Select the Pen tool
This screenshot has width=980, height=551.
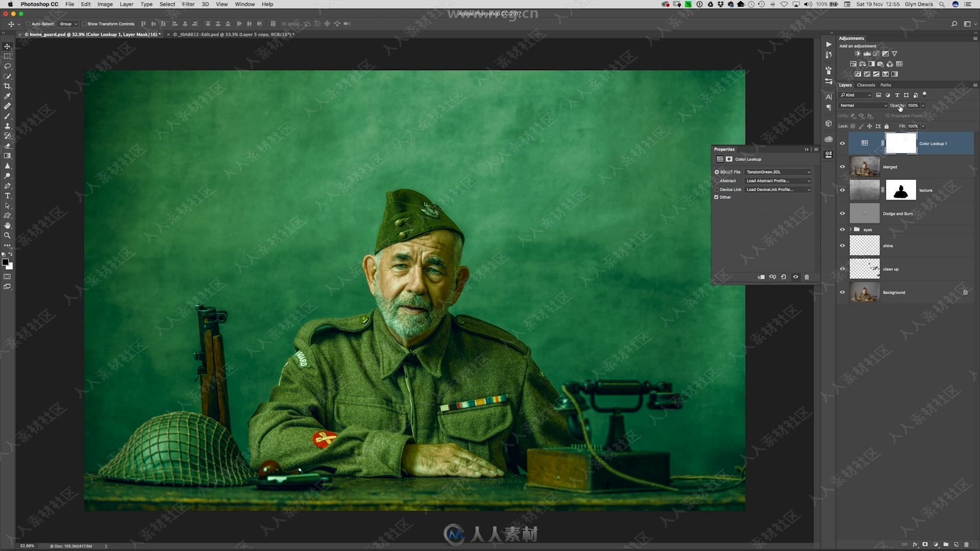7,186
